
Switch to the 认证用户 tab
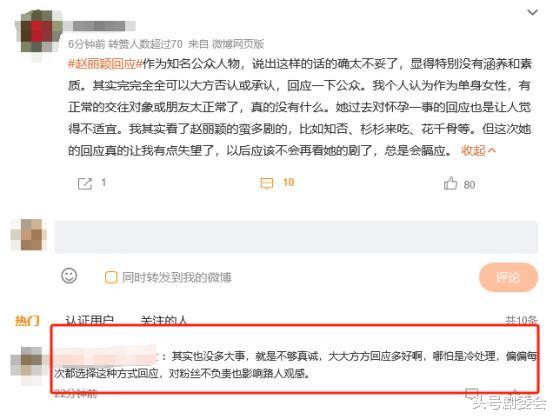click(90, 320)
